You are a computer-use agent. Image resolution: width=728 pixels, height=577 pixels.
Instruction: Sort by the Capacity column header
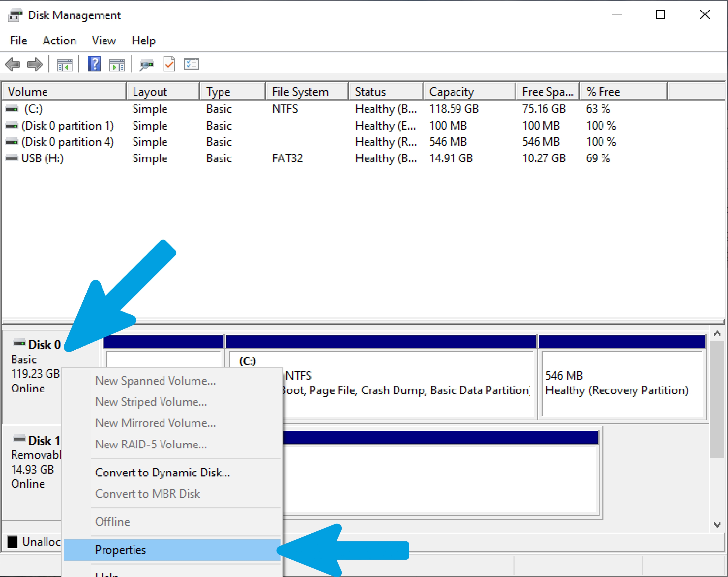pos(470,91)
